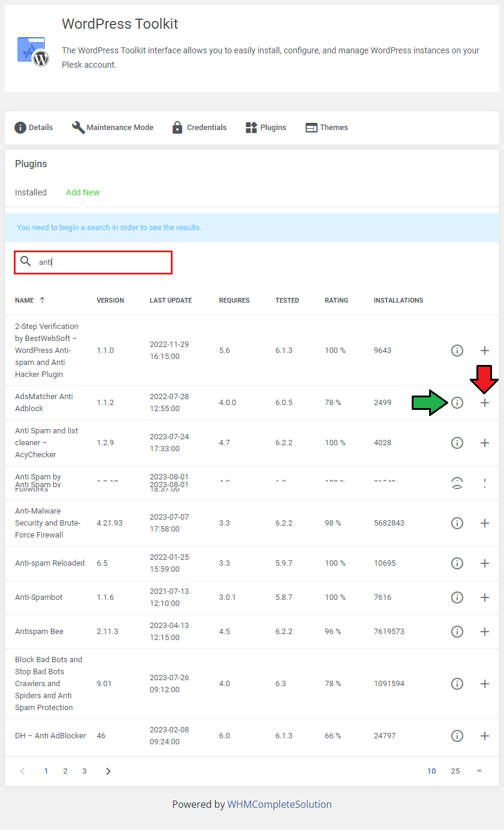The height and width of the screenshot is (830, 504).
Task: Open the Themes tab
Action: 327,128
